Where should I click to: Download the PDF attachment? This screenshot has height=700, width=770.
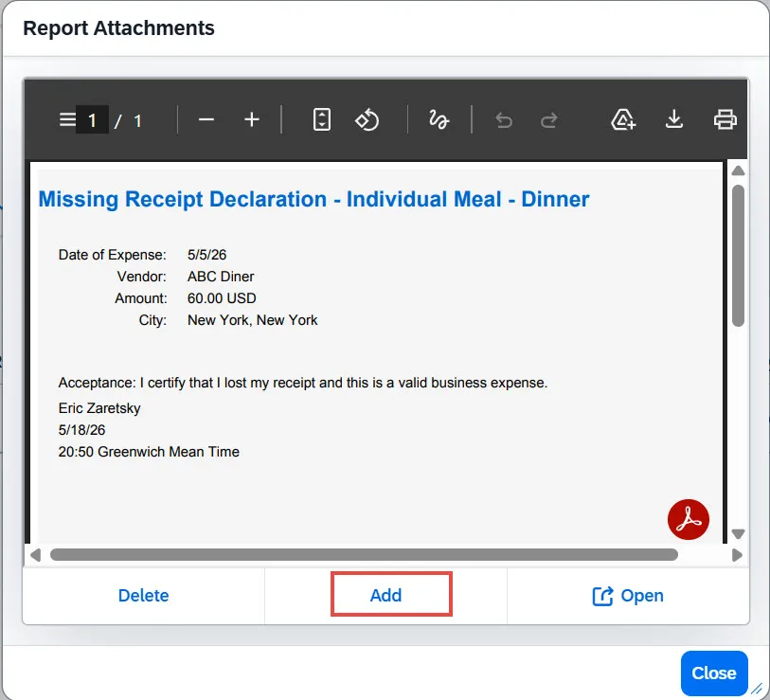(x=674, y=119)
